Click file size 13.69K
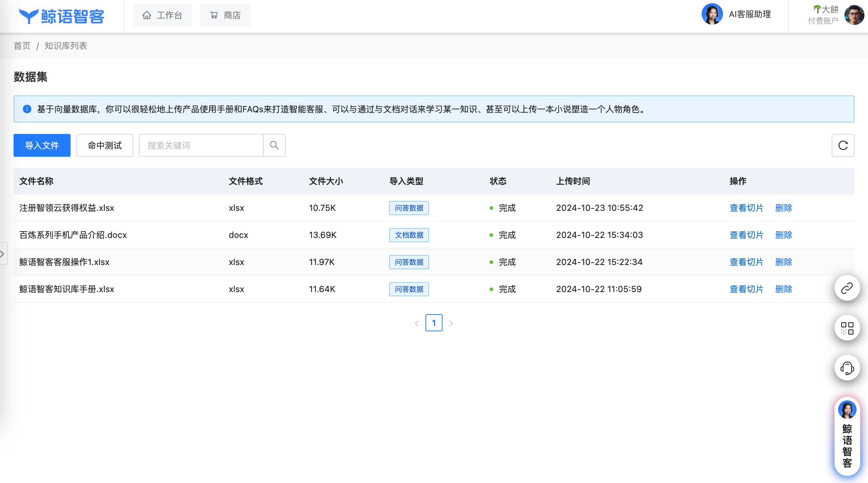The image size is (868, 483). point(323,235)
